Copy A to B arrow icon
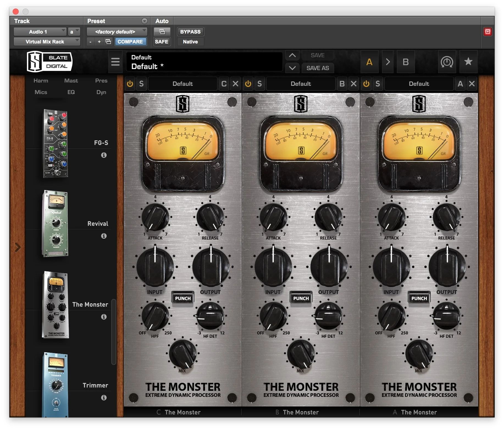The image size is (504, 429). click(388, 62)
